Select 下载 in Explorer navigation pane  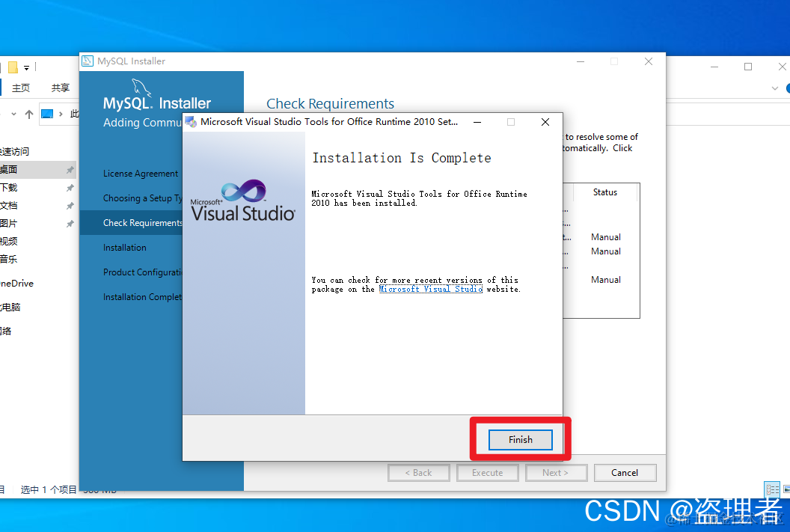(x=8, y=187)
